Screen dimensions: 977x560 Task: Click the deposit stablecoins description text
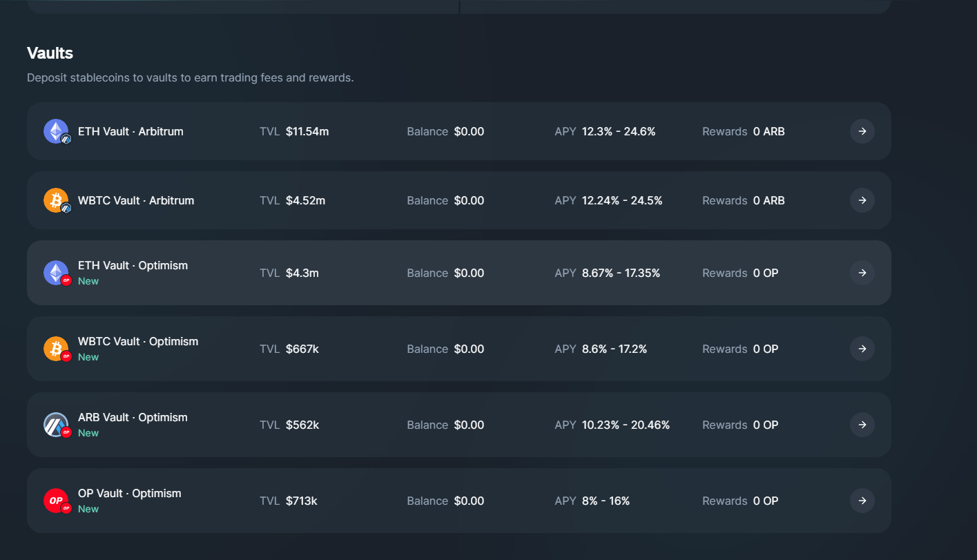191,77
